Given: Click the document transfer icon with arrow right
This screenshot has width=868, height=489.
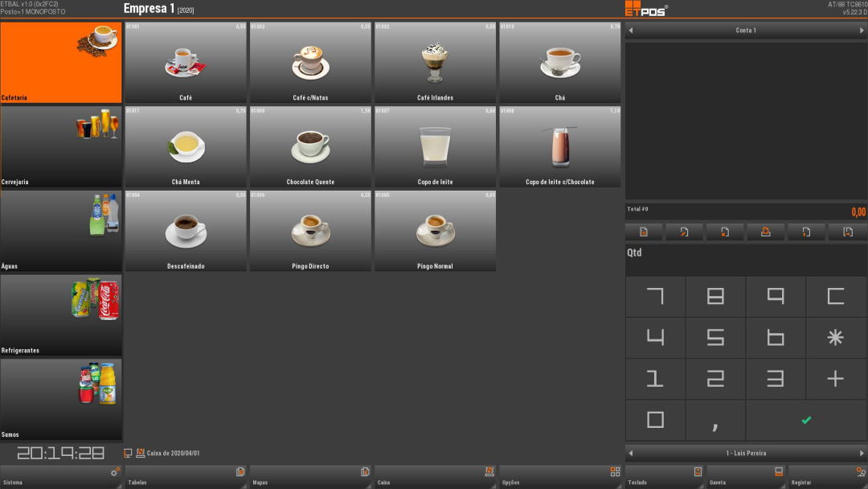Looking at the screenshot, I should point(848,232).
